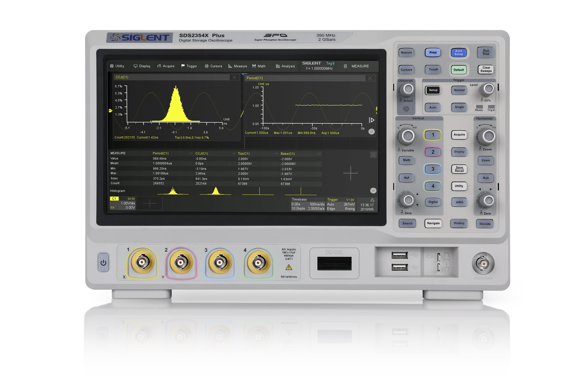Toggle the Run Stop button

pyautogui.click(x=486, y=52)
